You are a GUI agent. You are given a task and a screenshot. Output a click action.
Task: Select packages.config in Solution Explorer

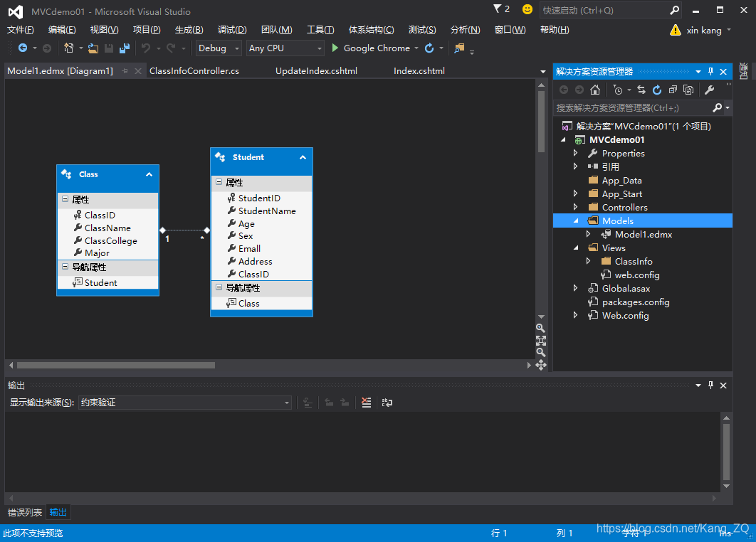click(636, 302)
